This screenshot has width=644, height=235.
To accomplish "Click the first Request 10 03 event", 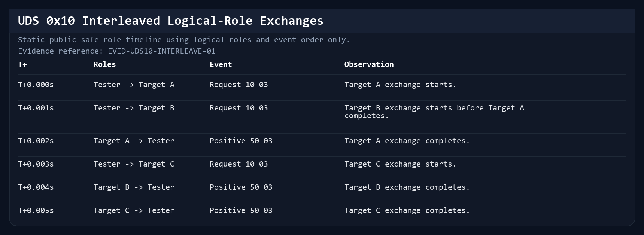I will click(x=239, y=85).
